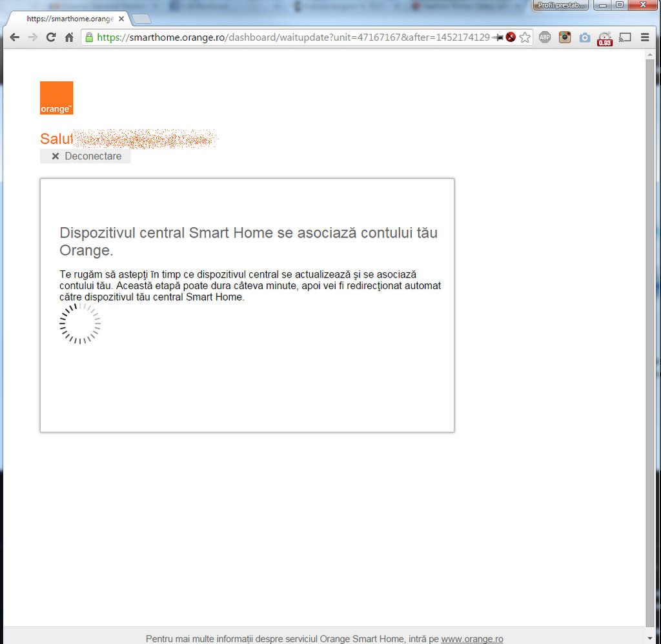Close the smarthome.orange tab
This screenshot has width=661, height=644.
121,19
